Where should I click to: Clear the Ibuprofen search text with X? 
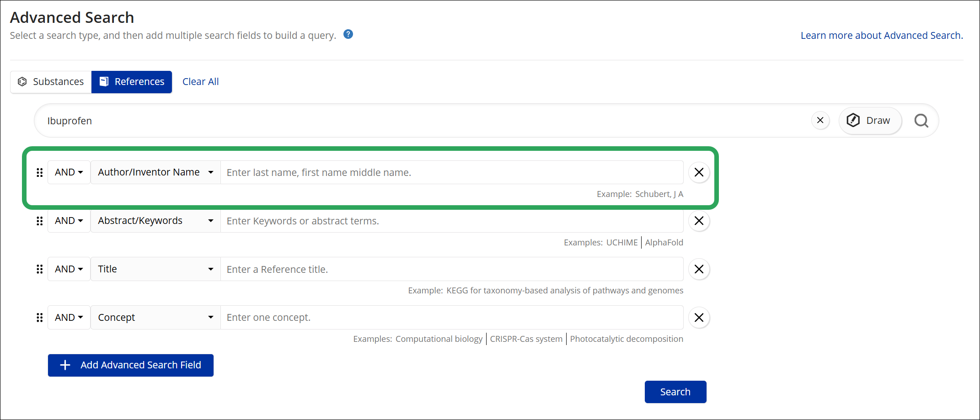click(820, 120)
